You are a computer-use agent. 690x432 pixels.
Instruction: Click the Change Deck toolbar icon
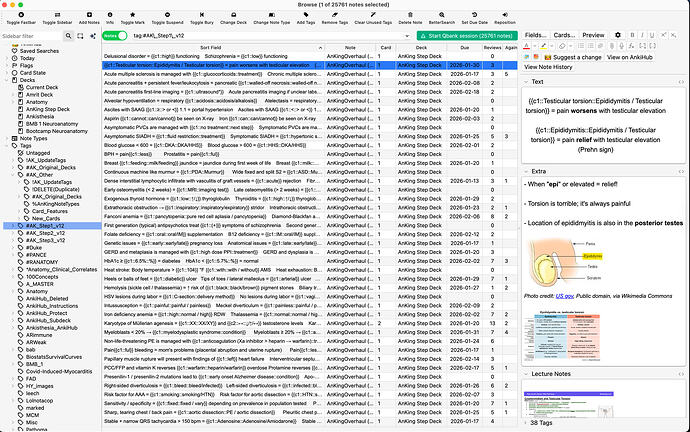233,15
